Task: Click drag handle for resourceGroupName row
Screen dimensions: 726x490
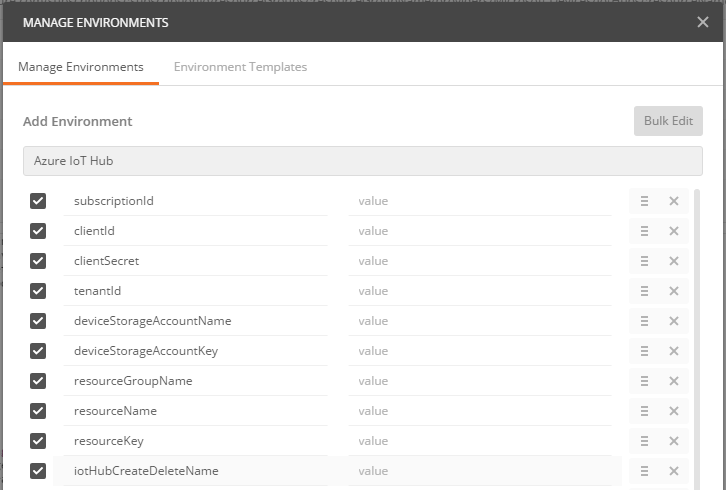Action: pyautogui.click(x=644, y=381)
